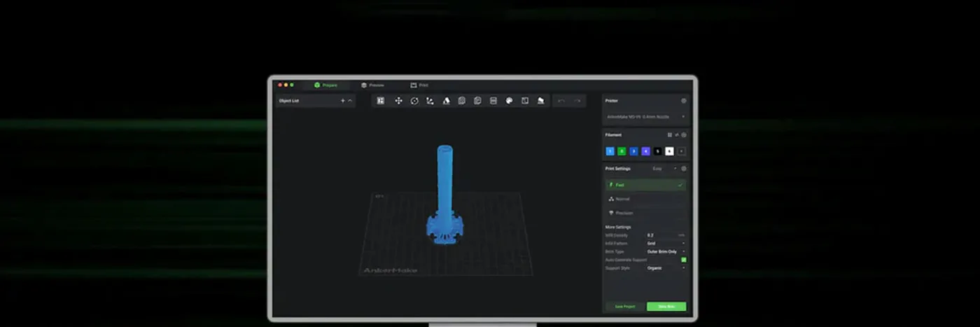Select the auto-arrange layout tool

[x=381, y=101]
